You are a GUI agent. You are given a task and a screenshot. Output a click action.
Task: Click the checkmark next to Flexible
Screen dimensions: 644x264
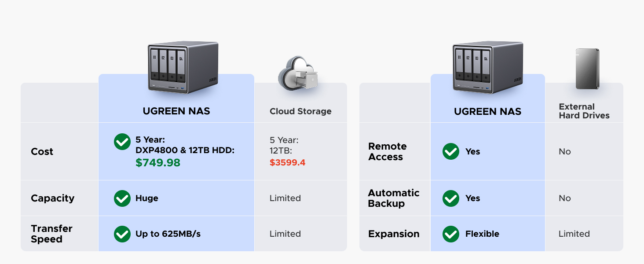point(450,234)
